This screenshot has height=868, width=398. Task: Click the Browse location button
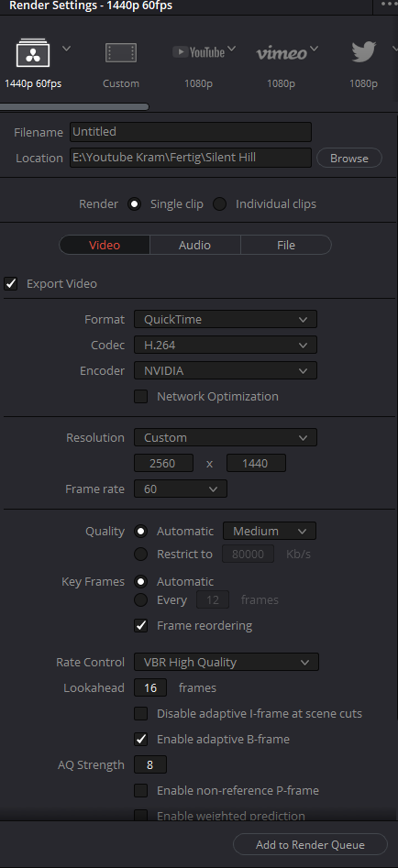click(349, 158)
